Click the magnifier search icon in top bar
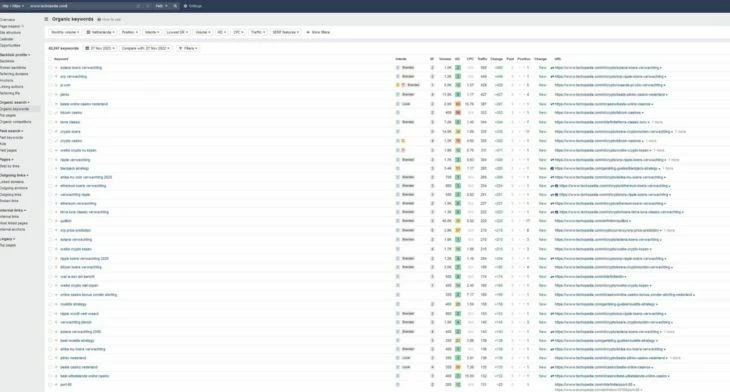The height and width of the screenshot is (392, 730). coord(175,6)
